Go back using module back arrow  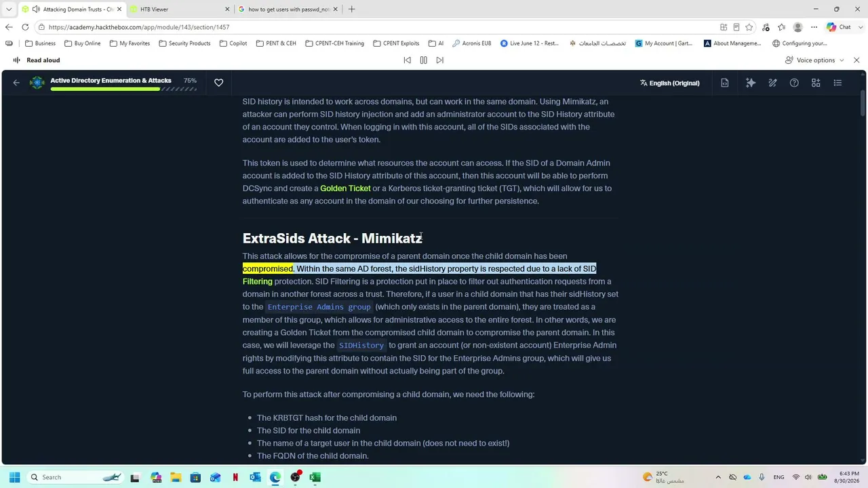[x=16, y=83]
